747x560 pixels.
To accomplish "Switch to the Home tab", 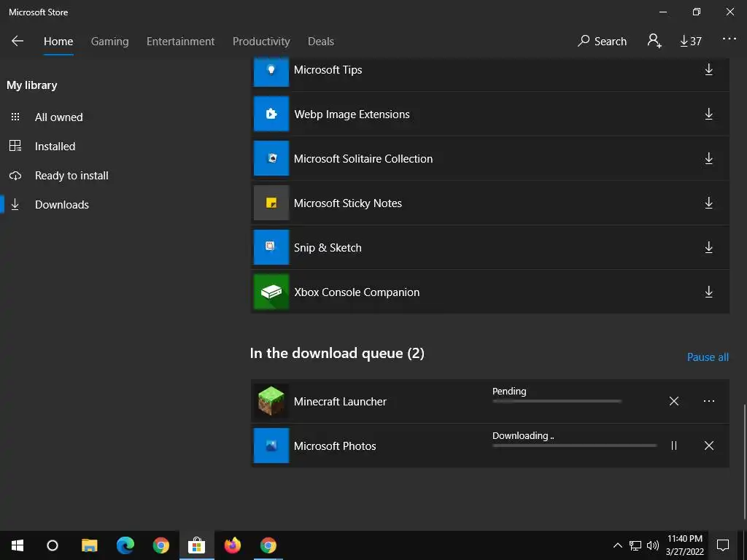I will click(58, 42).
